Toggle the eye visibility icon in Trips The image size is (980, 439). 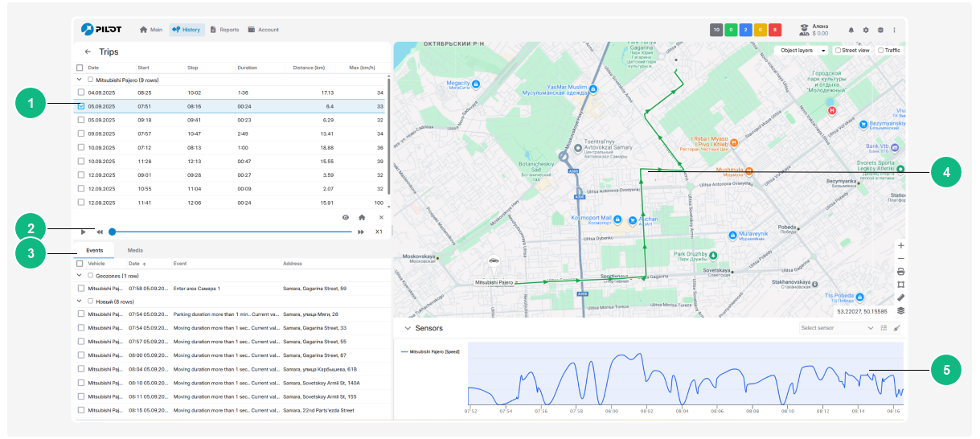(x=346, y=217)
